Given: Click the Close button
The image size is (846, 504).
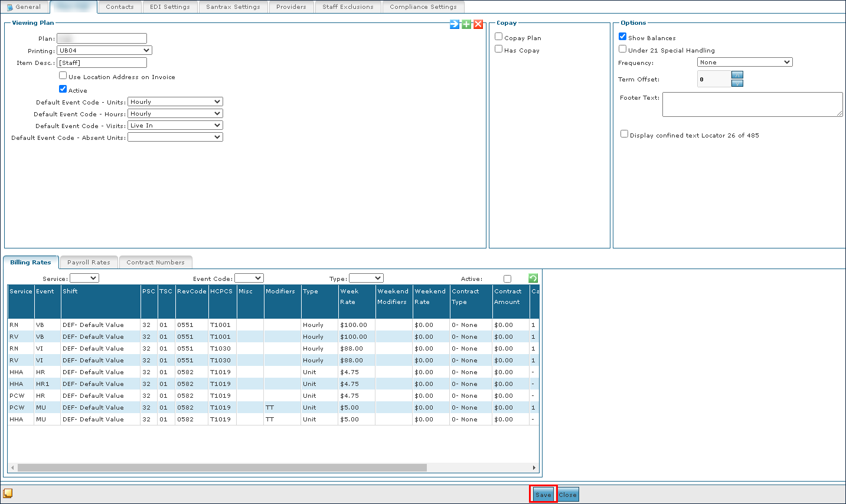Looking at the screenshot, I should [x=568, y=495].
